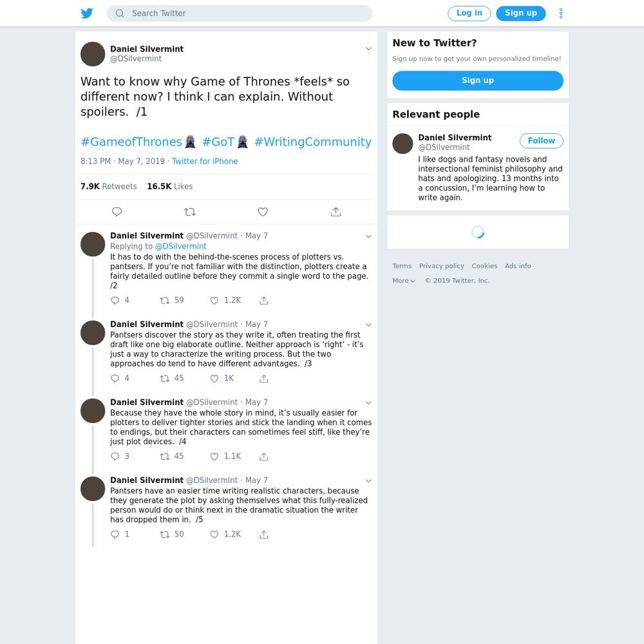The width and height of the screenshot is (644, 644).
Task: Open the Twitter for iPhone link
Action: pos(205,162)
